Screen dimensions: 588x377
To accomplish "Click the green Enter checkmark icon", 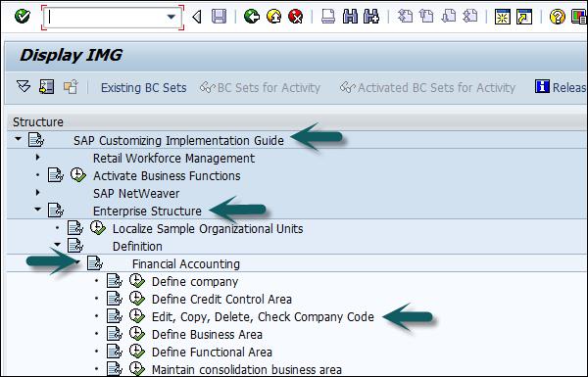I will click(x=23, y=17).
